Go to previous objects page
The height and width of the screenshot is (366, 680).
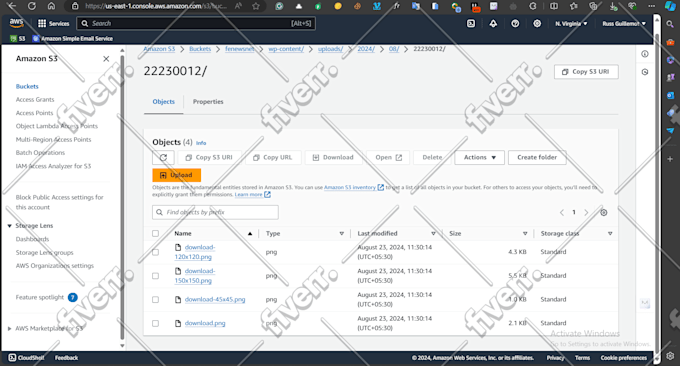pyautogui.click(x=562, y=212)
